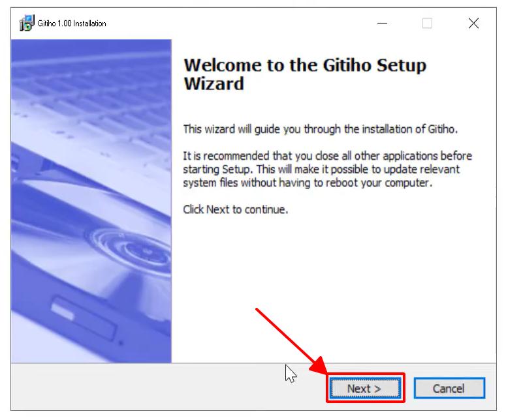
Task: Click the blank title bar area beside the title
Action: coord(239,23)
